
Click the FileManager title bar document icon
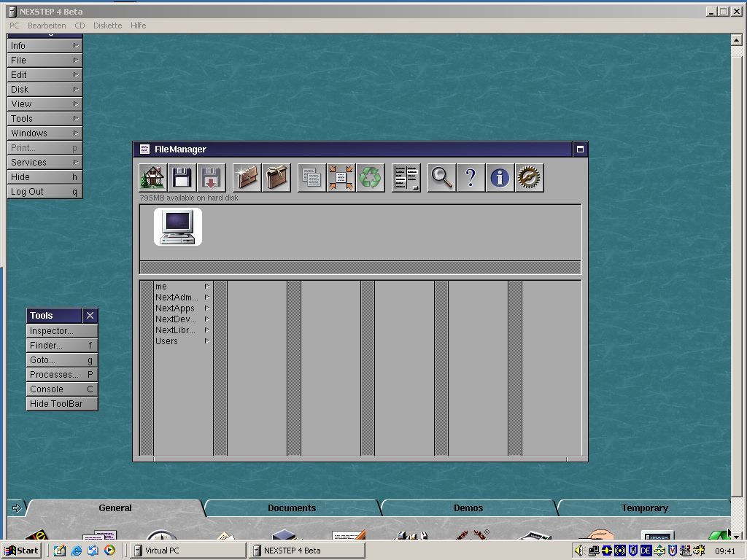tap(144, 149)
